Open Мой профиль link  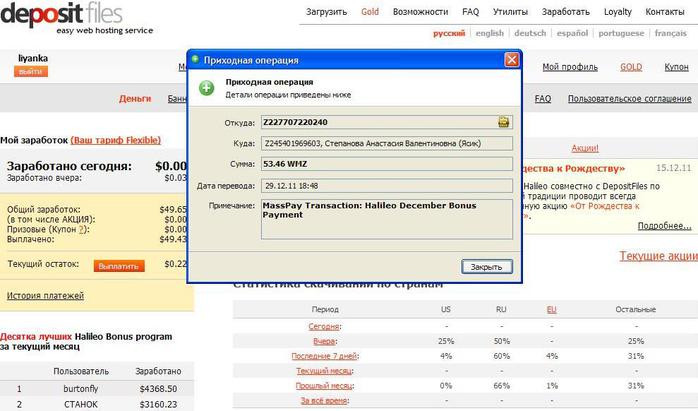pyautogui.click(x=570, y=67)
